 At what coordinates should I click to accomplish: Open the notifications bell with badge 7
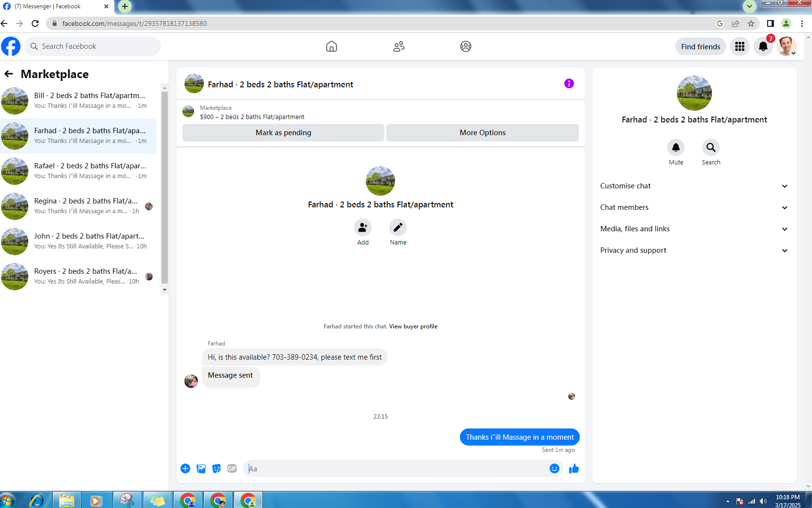point(763,46)
